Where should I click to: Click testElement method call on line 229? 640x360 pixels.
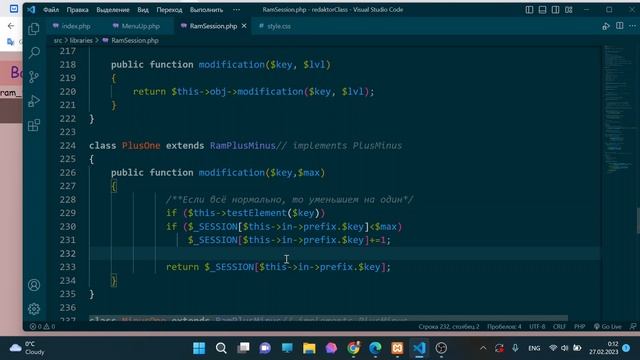tap(256, 213)
